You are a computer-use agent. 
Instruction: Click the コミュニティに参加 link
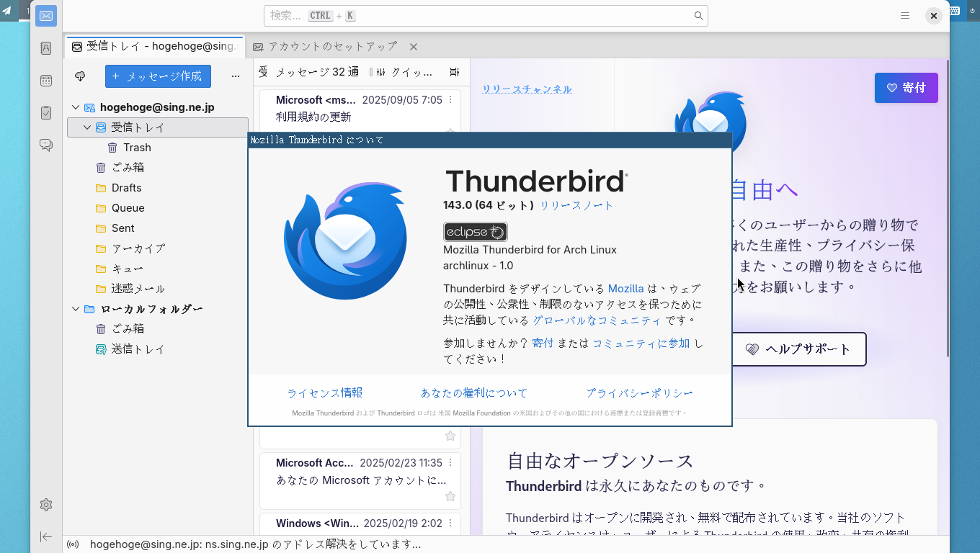point(641,343)
